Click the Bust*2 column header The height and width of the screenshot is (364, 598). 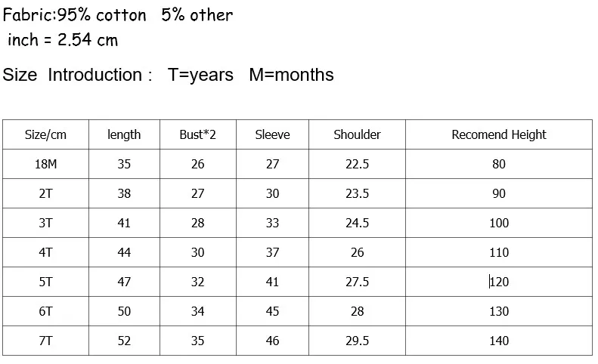pos(197,134)
